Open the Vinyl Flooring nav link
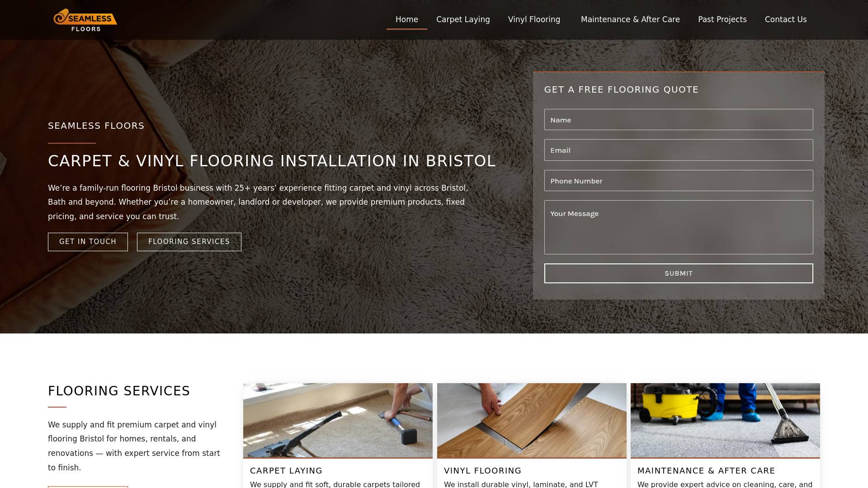This screenshot has height=488, width=868. 533,19
